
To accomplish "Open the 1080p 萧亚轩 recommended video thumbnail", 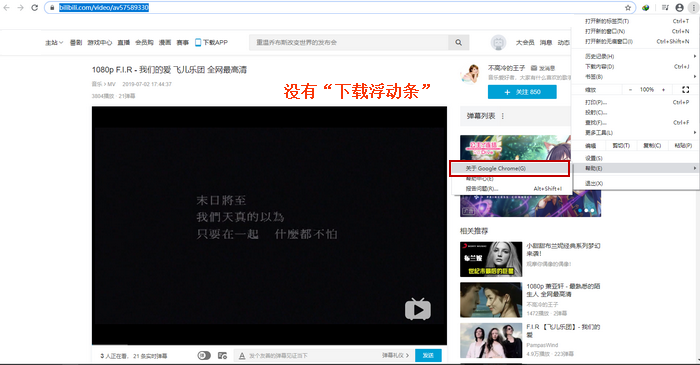I will pos(491,300).
